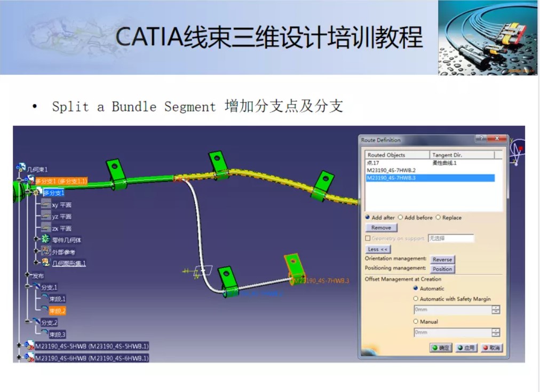Click the compass in the viewport corner
This screenshot has width=540, height=392.
(517, 149)
